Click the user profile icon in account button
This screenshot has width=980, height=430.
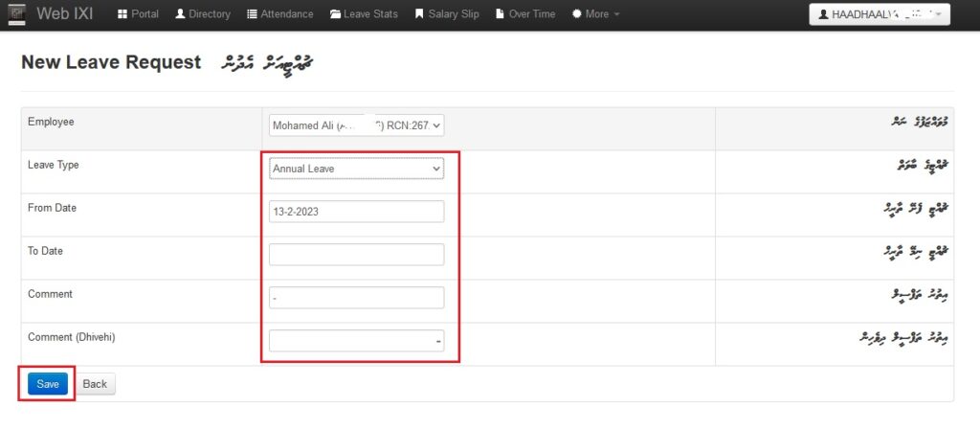click(822, 15)
